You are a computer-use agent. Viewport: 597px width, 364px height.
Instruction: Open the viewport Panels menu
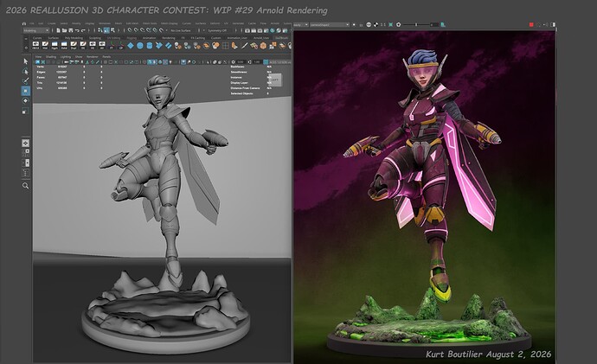coord(106,57)
